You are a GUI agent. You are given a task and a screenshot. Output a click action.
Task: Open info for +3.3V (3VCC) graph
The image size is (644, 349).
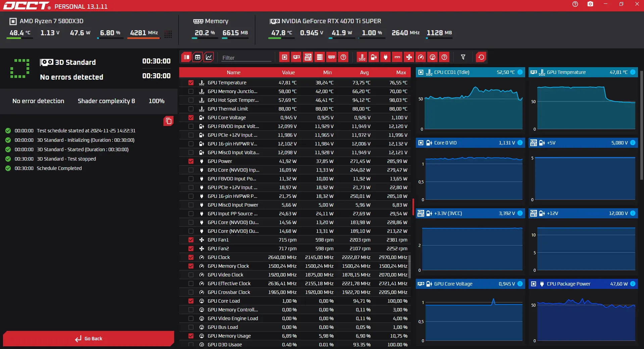(520, 213)
